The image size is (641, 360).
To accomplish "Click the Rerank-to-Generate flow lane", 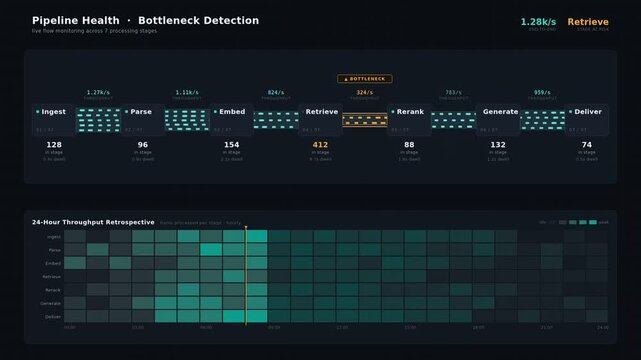I will [454, 120].
